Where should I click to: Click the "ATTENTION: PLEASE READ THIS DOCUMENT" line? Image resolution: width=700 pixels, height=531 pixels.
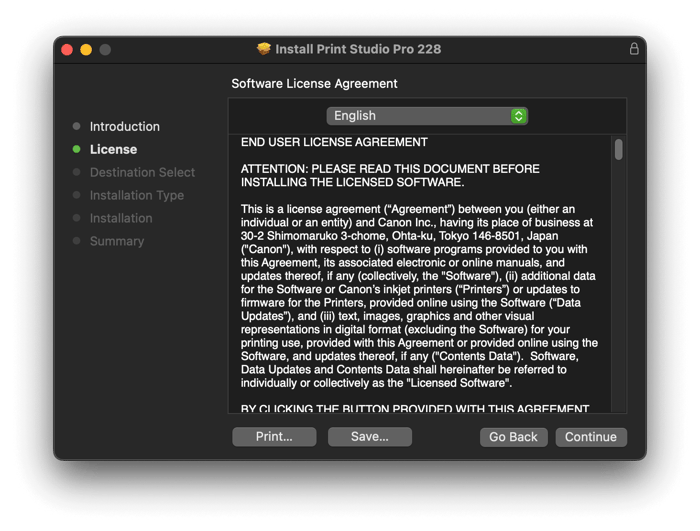pyautogui.click(x=390, y=169)
